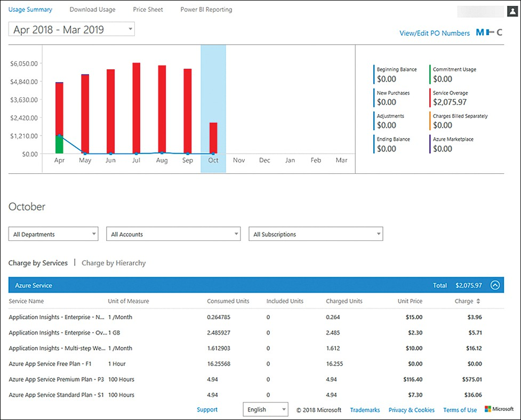This screenshot has height=420, width=521.
Task: Click the $116.40 unit price
Action: click(413, 379)
